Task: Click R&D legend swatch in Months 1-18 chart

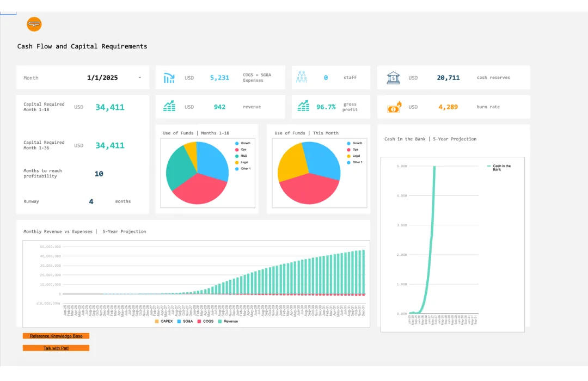Action: coord(237,156)
